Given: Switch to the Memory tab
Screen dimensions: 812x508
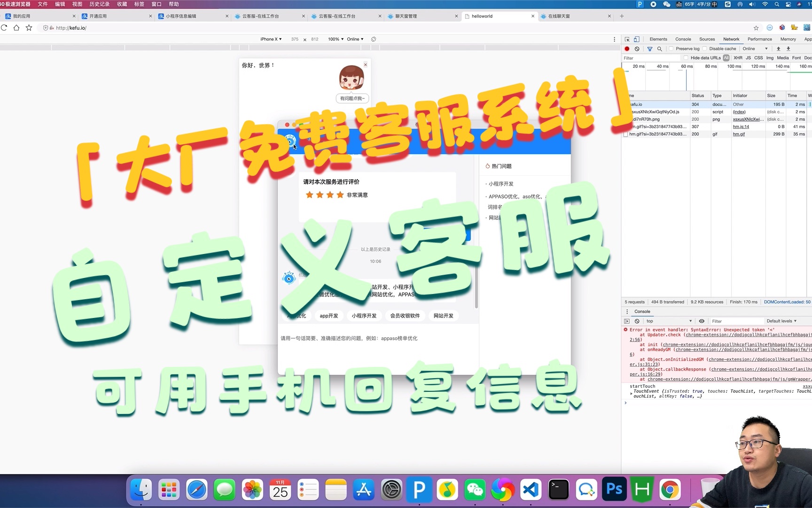Looking at the screenshot, I should click(788, 40).
